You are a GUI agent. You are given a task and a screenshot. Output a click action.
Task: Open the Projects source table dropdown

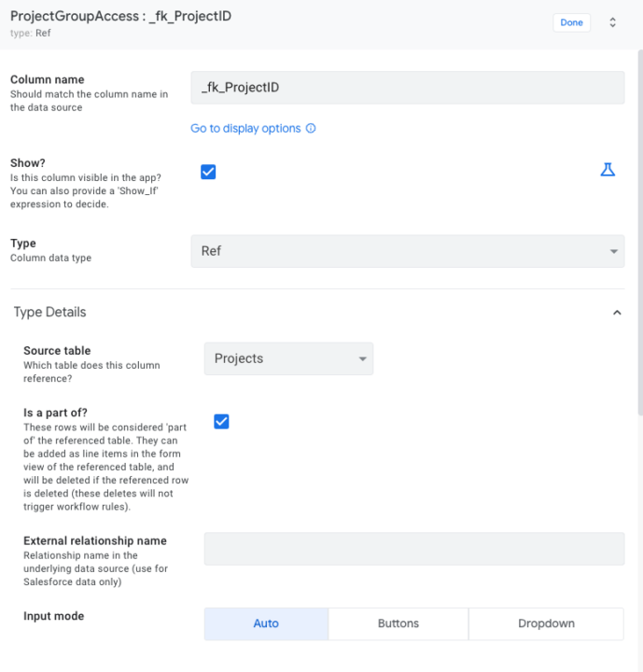[287, 359]
